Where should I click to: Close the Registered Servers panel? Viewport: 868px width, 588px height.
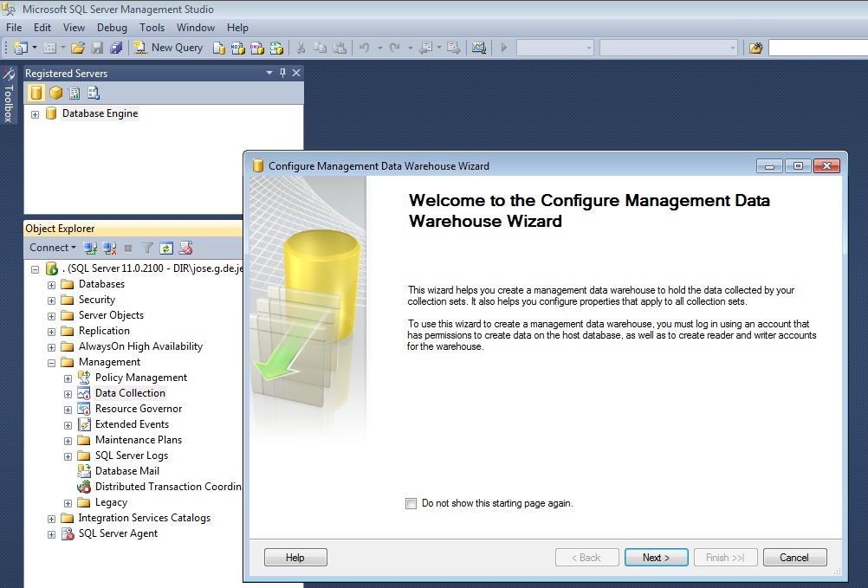[296, 73]
